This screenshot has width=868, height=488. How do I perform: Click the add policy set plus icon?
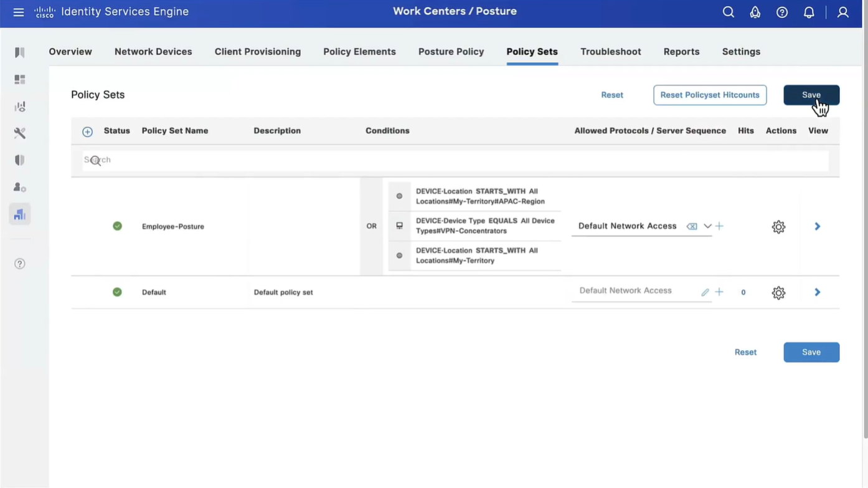coord(87,132)
